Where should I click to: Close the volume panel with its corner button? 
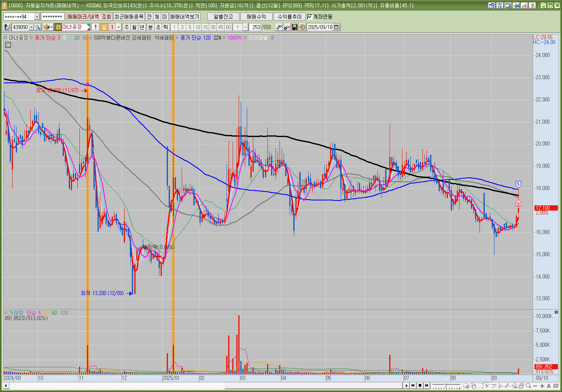point(556,312)
